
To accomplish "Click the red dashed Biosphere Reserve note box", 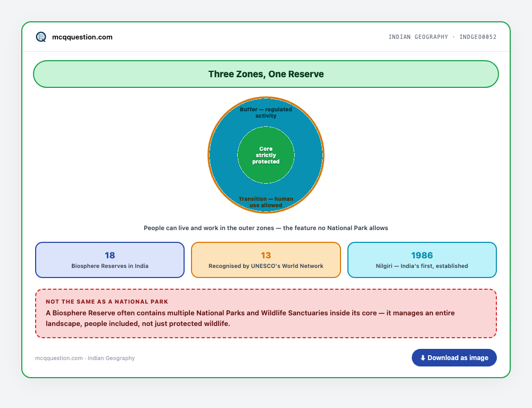I will [x=266, y=313].
